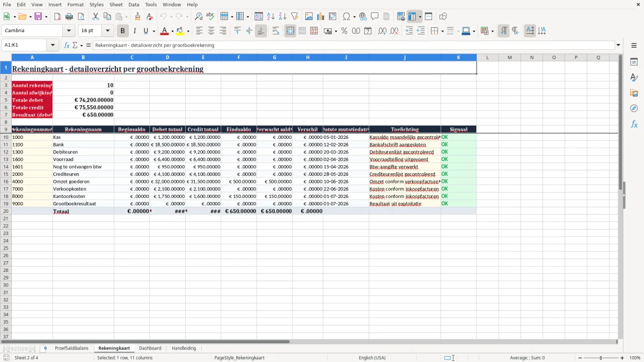Run the spelling check
Viewport: 644px width, 362px height.
(x=210, y=17)
